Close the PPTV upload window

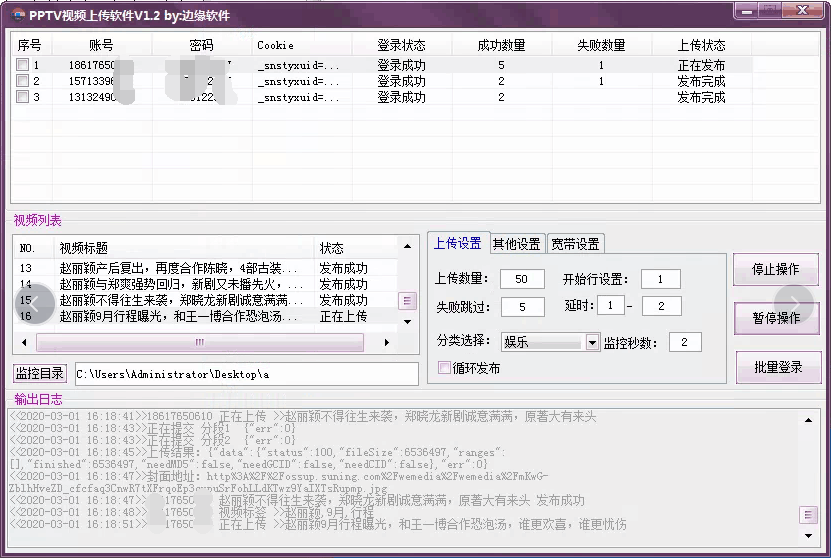pos(803,11)
